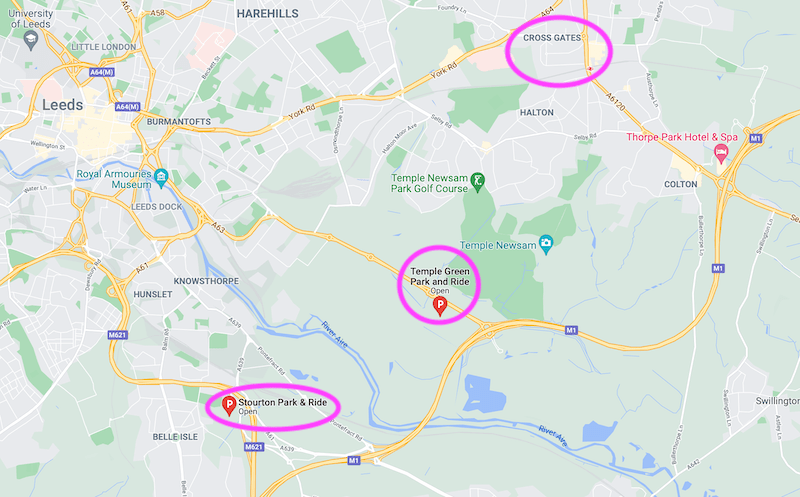Click the Temple Newsam attraction text
This screenshot has height=497, width=800.
pos(498,245)
